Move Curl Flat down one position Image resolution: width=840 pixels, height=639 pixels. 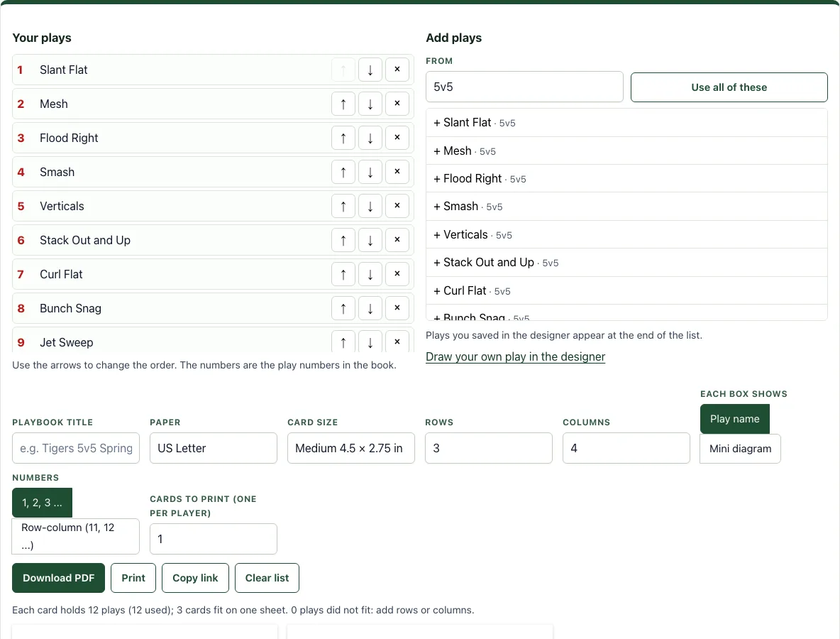[x=370, y=274]
